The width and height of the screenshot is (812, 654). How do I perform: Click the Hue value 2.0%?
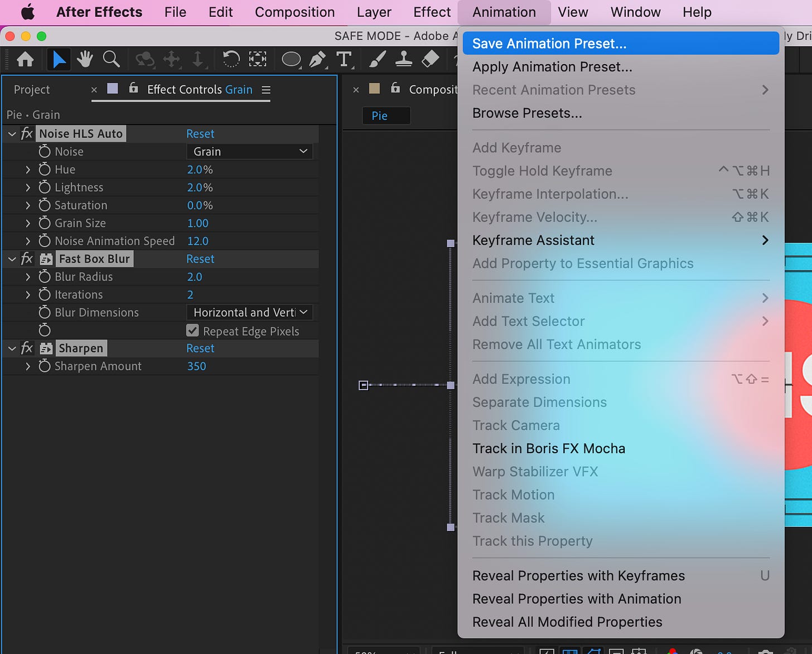point(200,169)
